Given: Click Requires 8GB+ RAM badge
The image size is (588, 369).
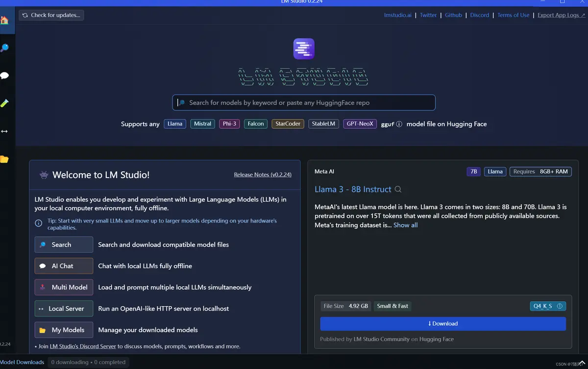Looking at the screenshot, I should (541, 172).
